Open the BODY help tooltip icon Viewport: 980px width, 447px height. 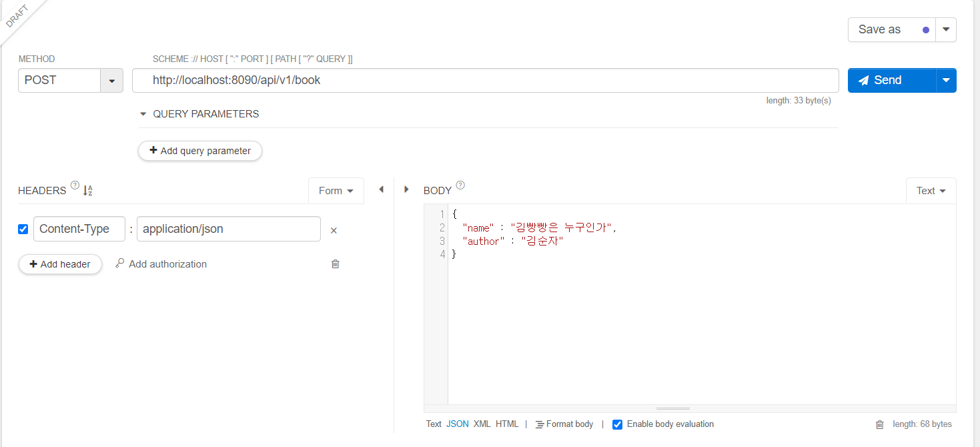point(459,185)
